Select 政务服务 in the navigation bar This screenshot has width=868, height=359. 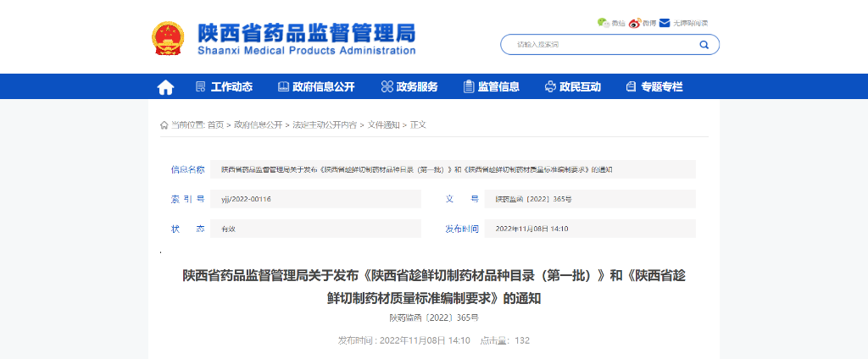(417, 86)
